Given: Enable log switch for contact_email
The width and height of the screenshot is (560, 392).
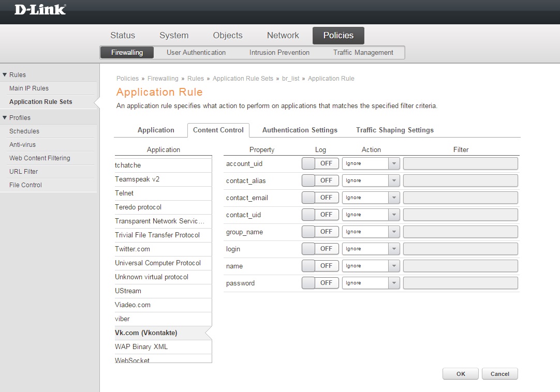Looking at the screenshot, I should click(x=320, y=198).
